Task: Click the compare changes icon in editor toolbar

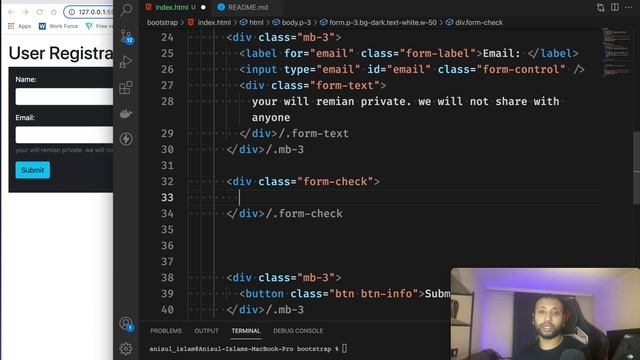Action: point(600,7)
